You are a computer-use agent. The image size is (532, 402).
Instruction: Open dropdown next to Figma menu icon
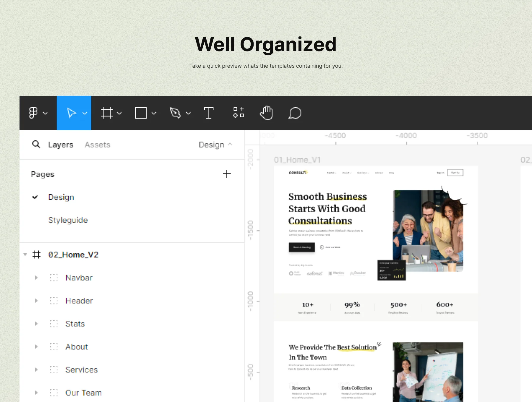45,113
